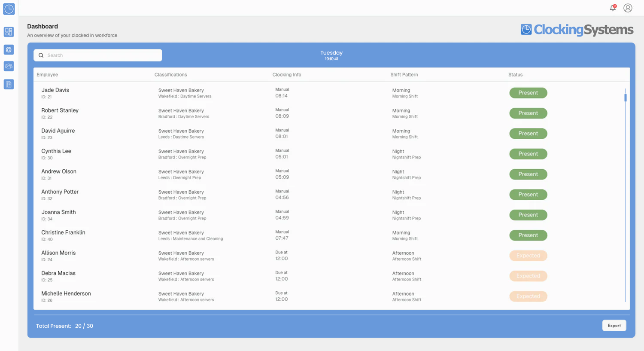
Task: Toggle Allison Morris's Expected status badge
Action: point(528,256)
